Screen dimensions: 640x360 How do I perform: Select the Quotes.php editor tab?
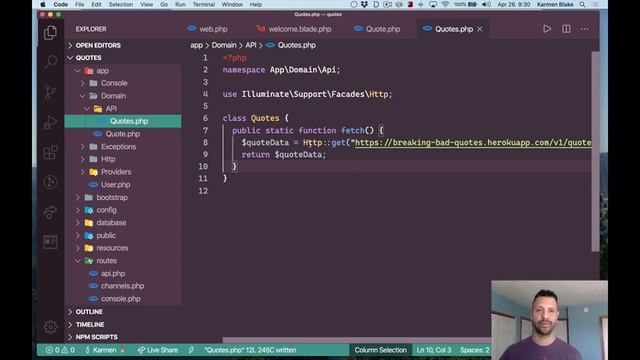click(x=453, y=29)
